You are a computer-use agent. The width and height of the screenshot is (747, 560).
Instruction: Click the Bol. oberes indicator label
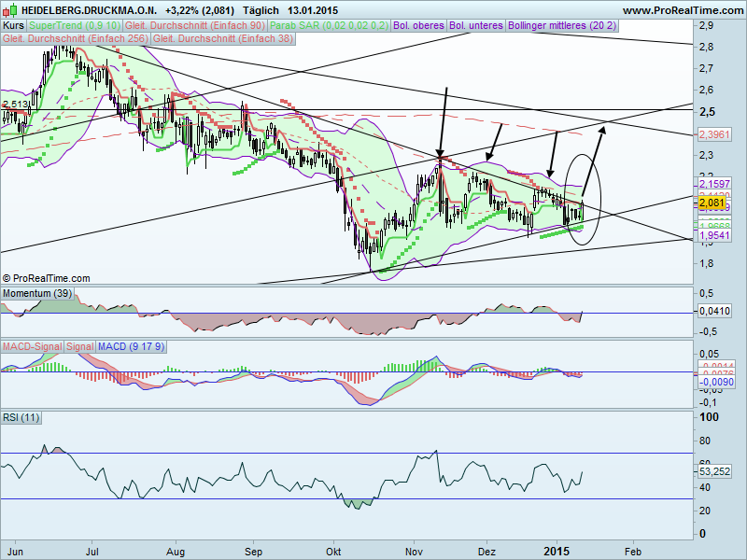pos(418,26)
